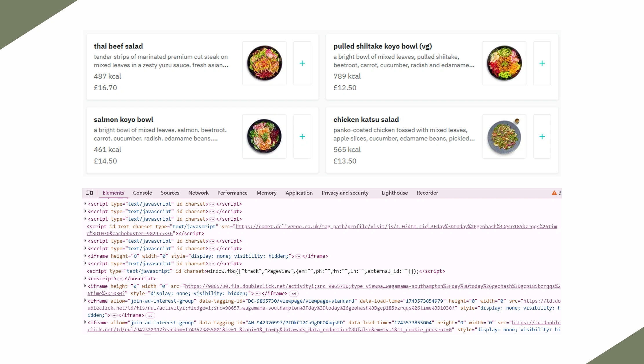This screenshot has width=644, height=364.
Task: Toggle the device toolbar icon
Action: coord(89,193)
